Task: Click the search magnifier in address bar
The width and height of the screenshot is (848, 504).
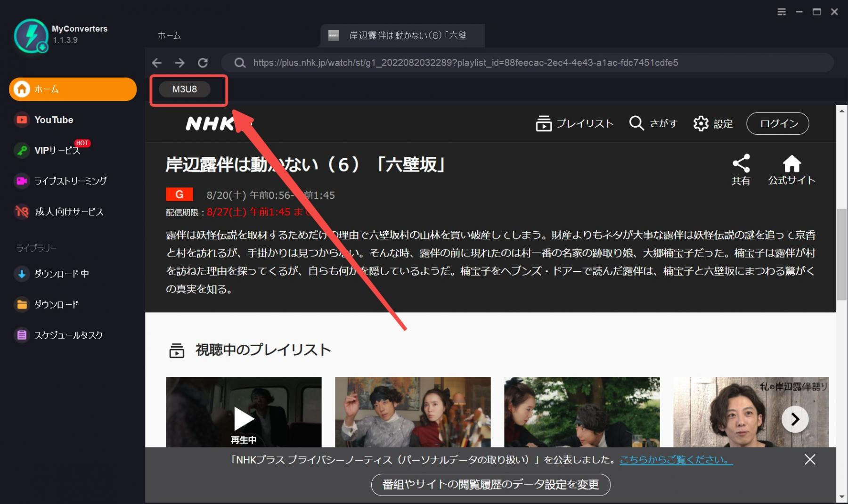Action: tap(240, 63)
